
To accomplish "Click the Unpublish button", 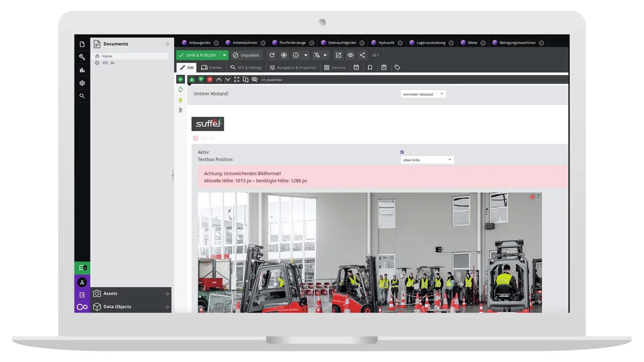I will 246,55.
